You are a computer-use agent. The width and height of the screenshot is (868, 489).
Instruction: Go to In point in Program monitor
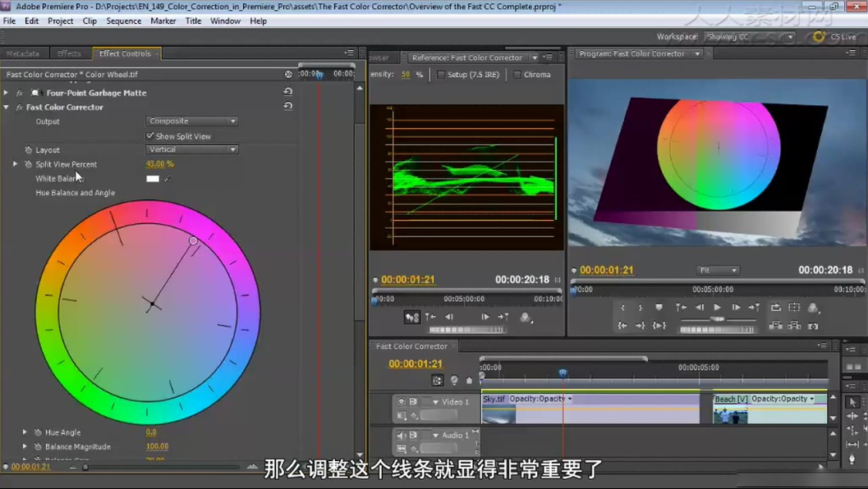pos(622,326)
